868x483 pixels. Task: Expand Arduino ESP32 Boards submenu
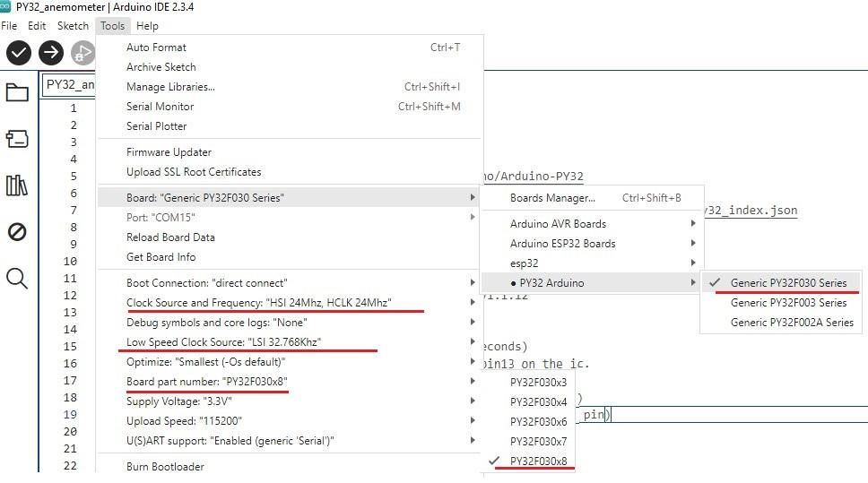pyautogui.click(x=592, y=244)
